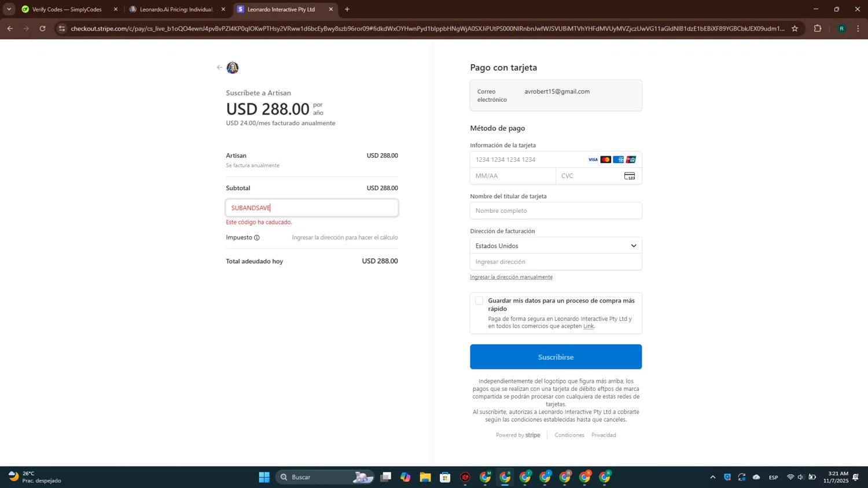View site information icon in address bar

62,28
